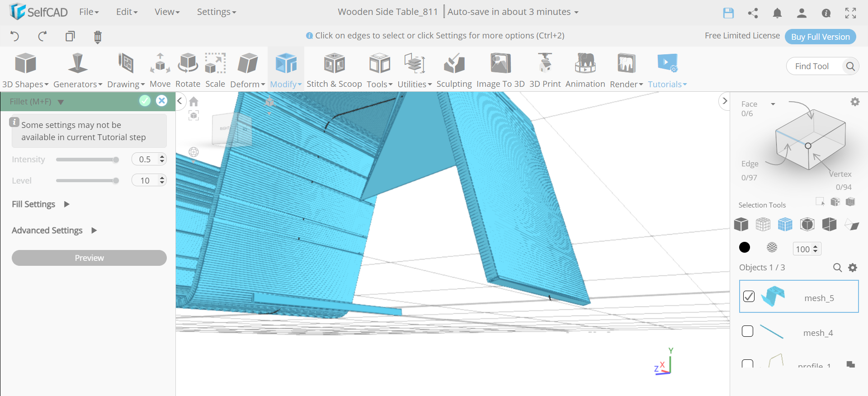Collapse right panel arrow button

point(724,101)
